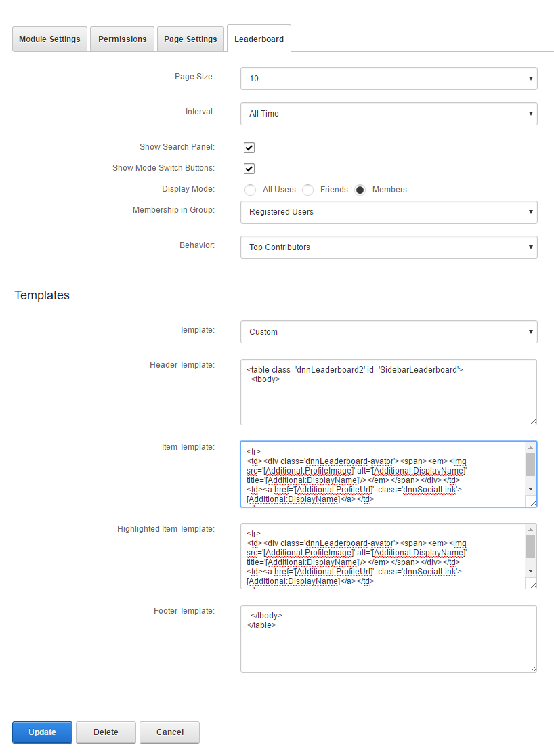Expand the Interval dropdown

389,114
